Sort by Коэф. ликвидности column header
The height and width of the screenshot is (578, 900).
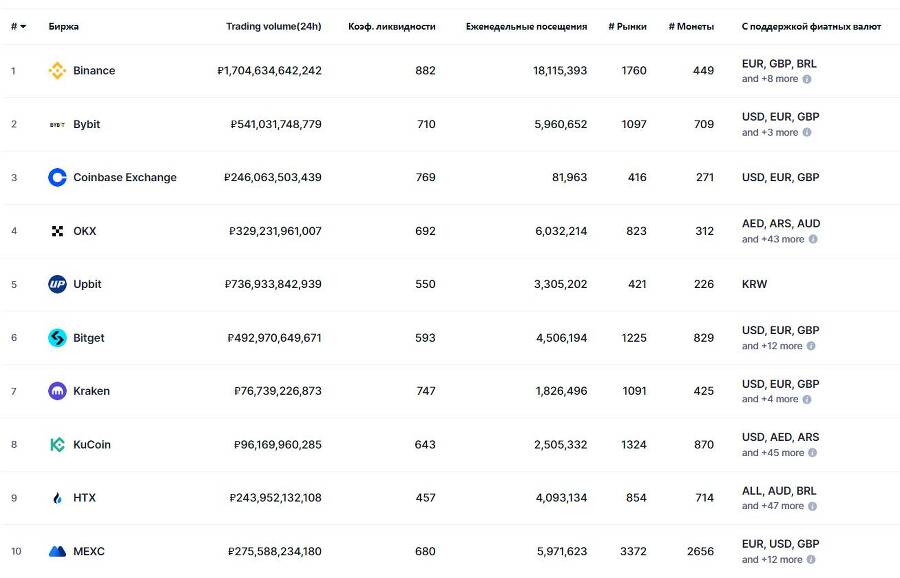tap(391, 26)
